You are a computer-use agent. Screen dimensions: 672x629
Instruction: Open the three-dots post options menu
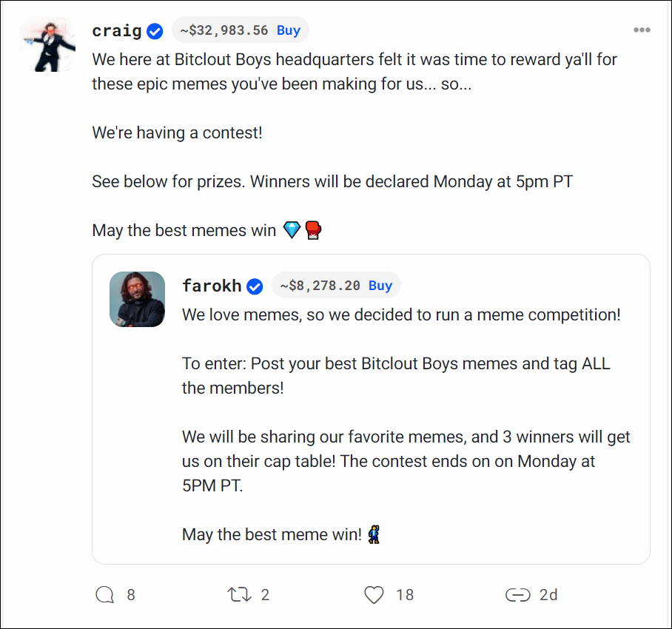(x=642, y=30)
